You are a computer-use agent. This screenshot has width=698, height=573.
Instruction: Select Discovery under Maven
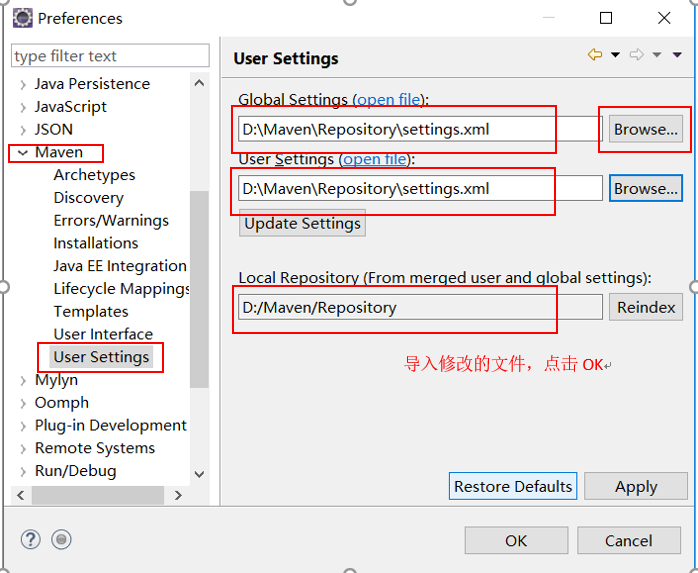pos(89,198)
